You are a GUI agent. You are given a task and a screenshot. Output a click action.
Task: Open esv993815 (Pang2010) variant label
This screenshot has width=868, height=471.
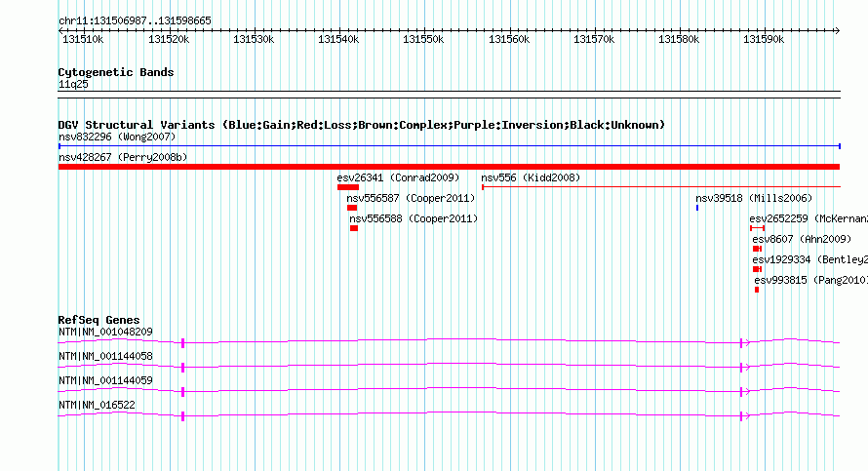coord(811,280)
